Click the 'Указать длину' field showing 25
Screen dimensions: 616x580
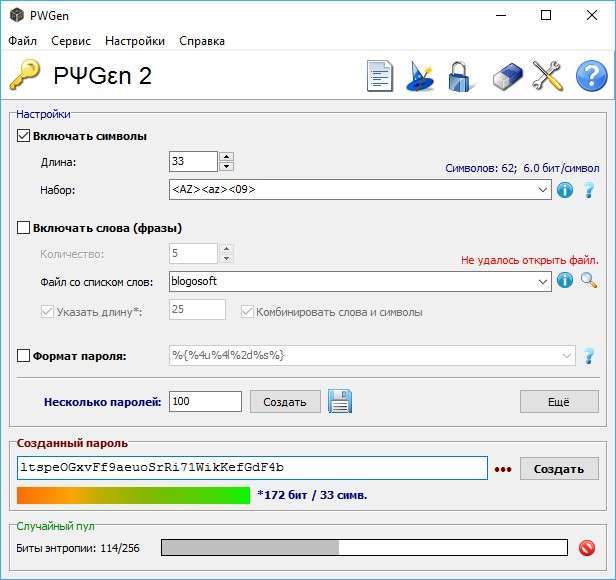point(198,310)
